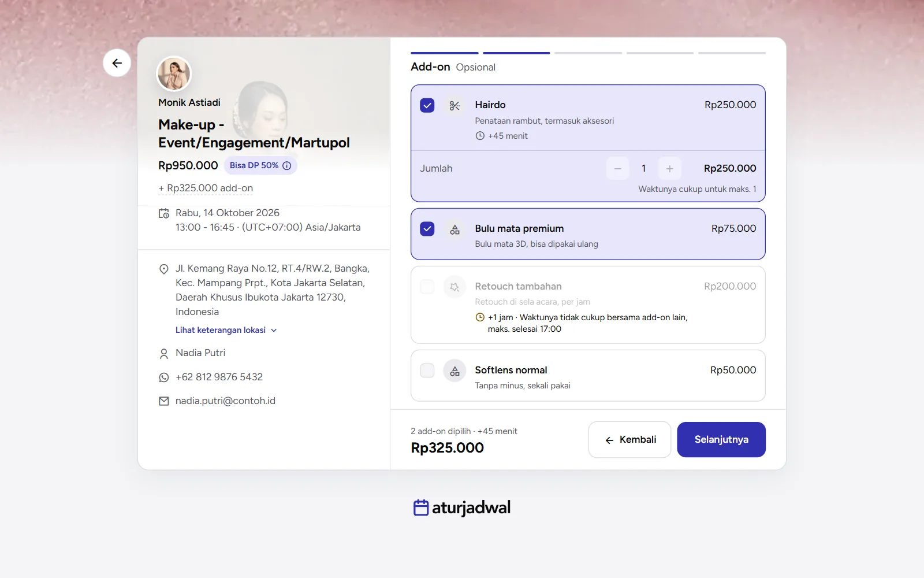The height and width of the screenshot is (578, 924).
Task: Click the fourth progress step bar
Action: point(660,53)
